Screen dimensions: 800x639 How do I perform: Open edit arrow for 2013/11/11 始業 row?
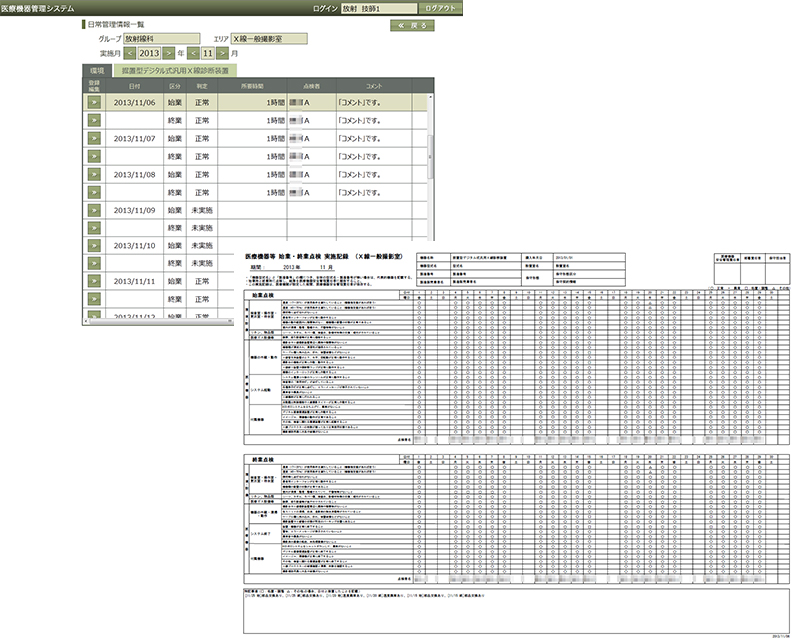tap(94, 281)
